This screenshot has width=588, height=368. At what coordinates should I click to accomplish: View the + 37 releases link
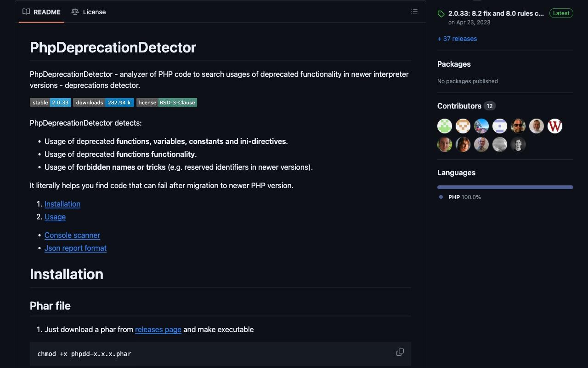tap(457, 39)
